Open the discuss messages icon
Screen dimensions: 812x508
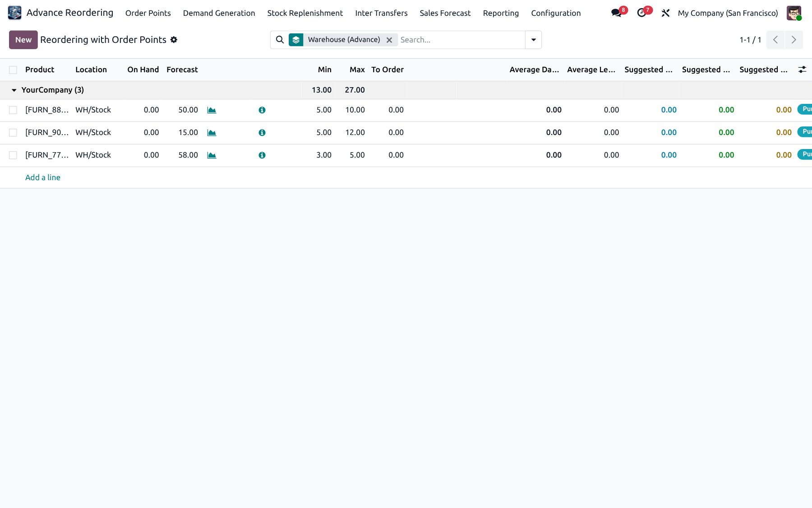[x=616, y=13]
